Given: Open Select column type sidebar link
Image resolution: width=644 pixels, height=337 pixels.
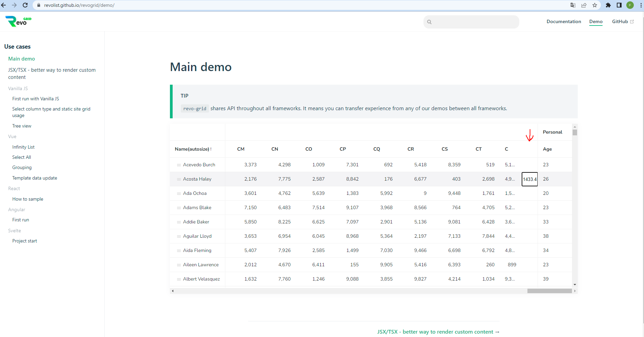Looking at the screenshot, I should point(51,112).
